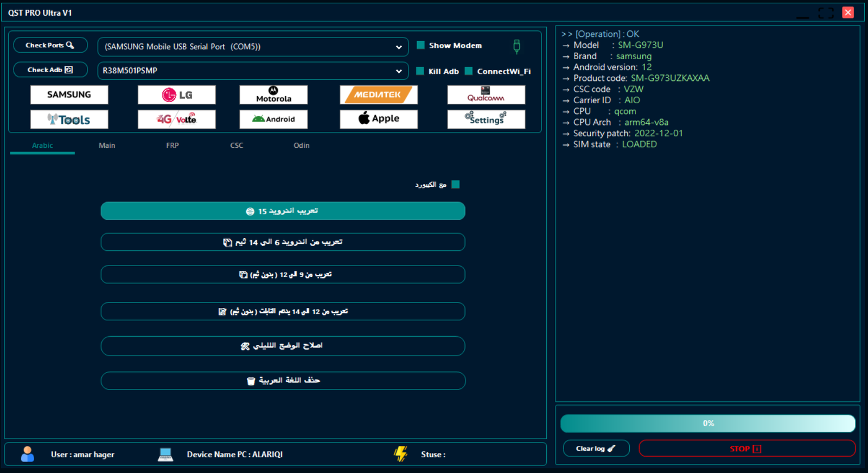The width and height of the screenshot is (868, 473).
Task: Open the SAMSUNG brand module
Action: click(x=69, y=94)
